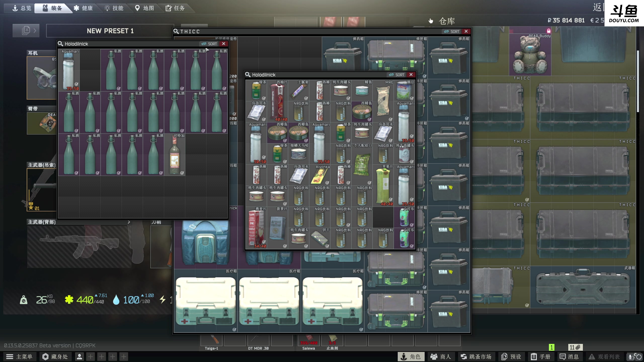Search inside the right Holodilnick food window
This screenshot has width=644, height=362.
[248, 75]
